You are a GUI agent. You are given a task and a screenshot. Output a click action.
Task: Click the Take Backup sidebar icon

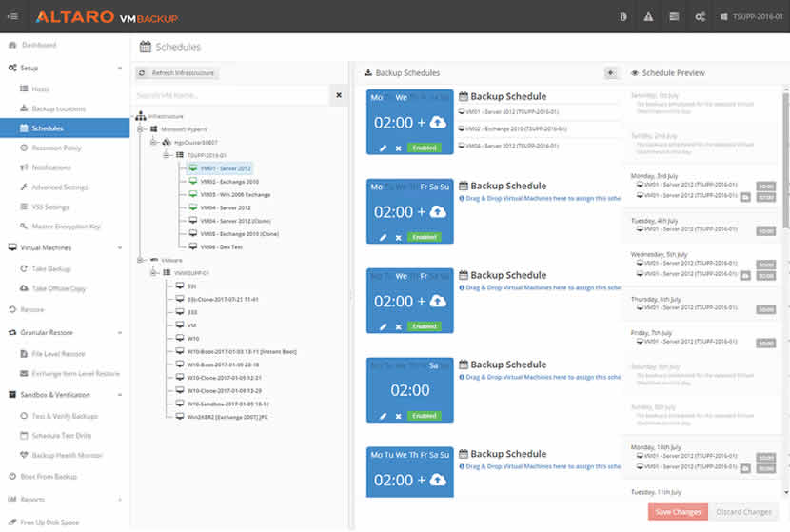click(24, 268)
